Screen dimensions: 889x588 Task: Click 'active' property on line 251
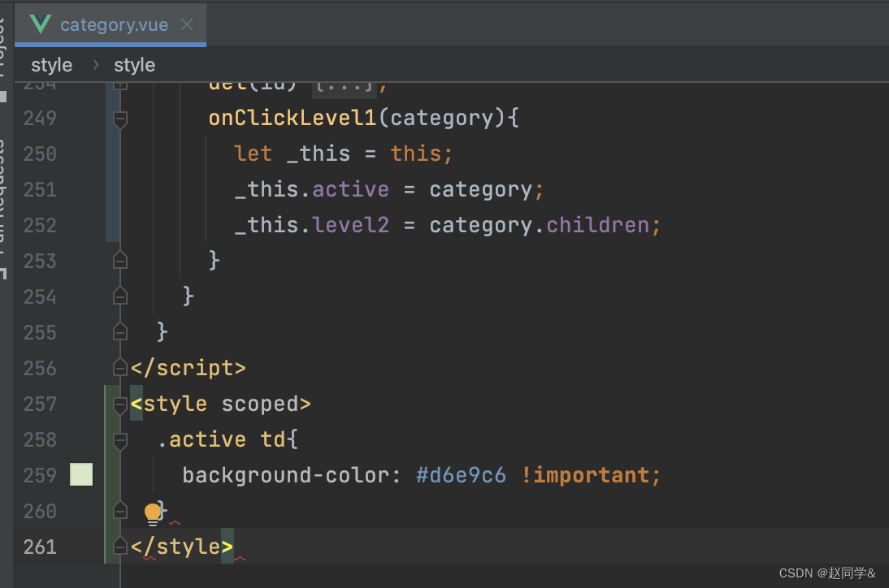350,189
